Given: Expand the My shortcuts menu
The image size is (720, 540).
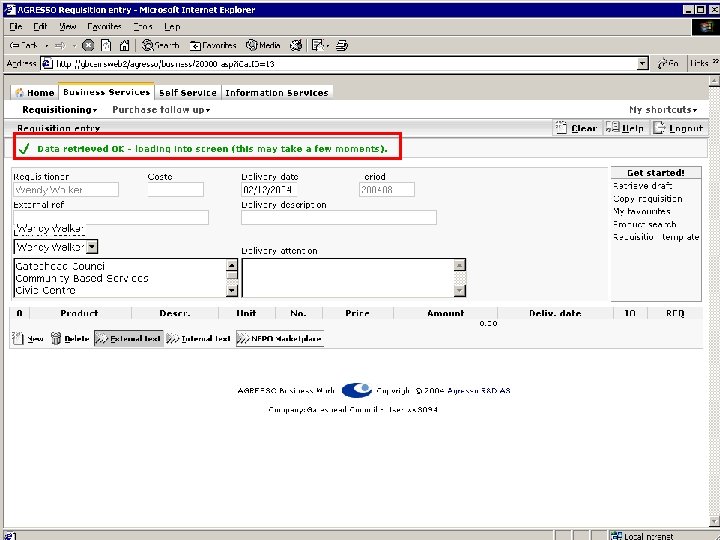Looking at the screenshot, I should (663, 110).
